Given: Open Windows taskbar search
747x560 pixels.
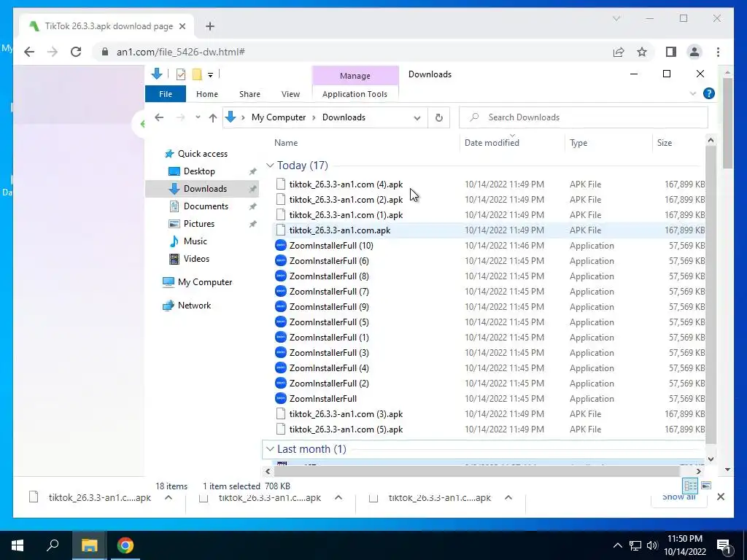Looking at the screenshot, I should point(53,545).
